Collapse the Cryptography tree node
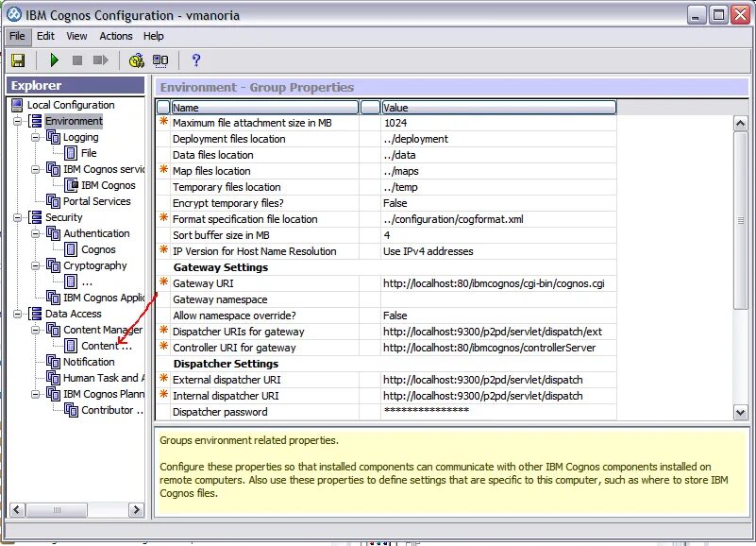756x546 pixels. pyautogui.click(x=36, y=266)
